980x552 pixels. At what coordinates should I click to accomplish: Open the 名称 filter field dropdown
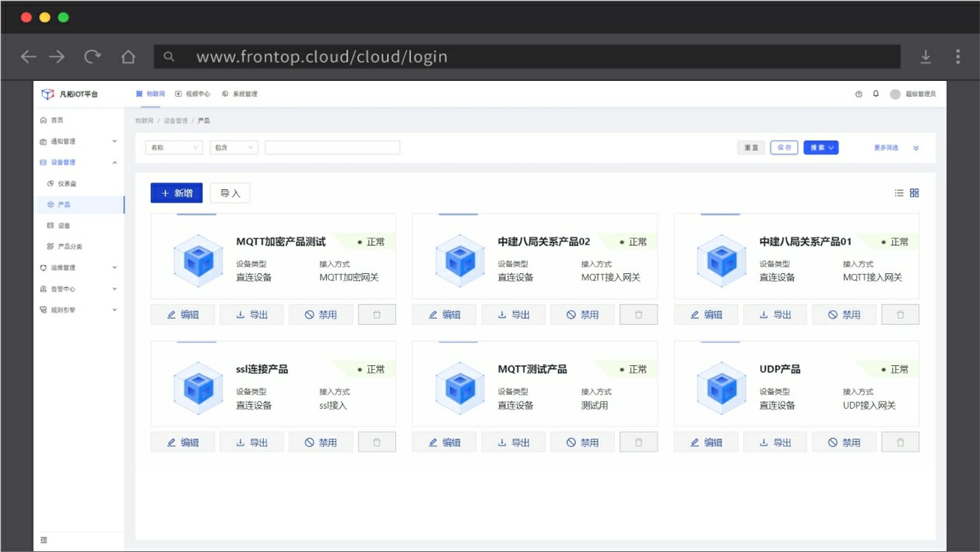(174, 147)
